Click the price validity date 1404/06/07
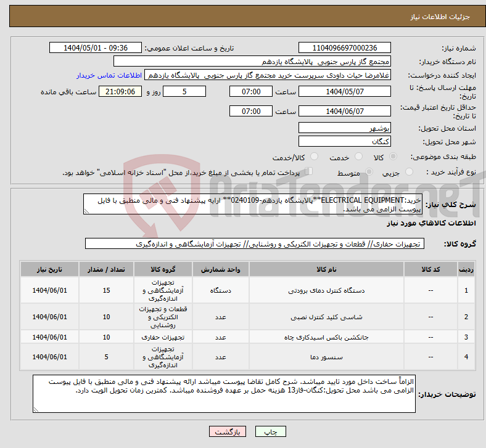486x448 pixels. coord(344,111)
